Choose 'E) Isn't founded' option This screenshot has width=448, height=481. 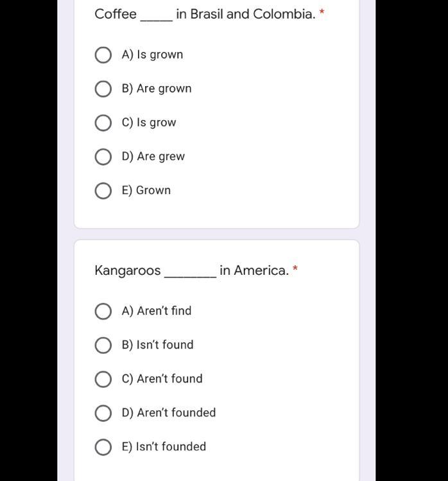click(103, 447)
